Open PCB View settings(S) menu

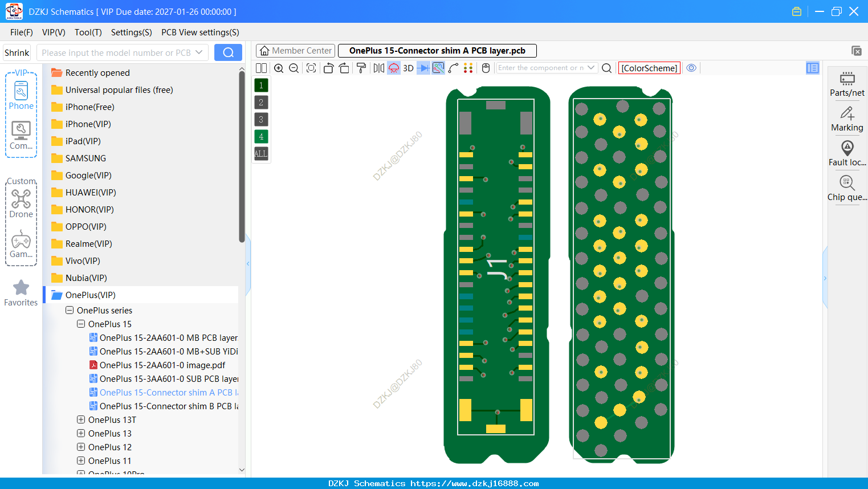pyautogui.click(x=200, y=32)
